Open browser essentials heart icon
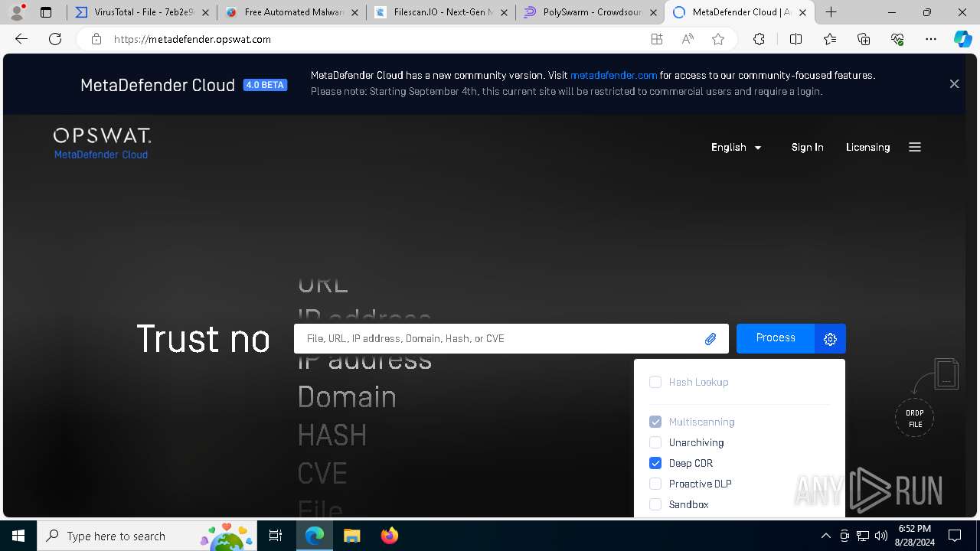Screen dimensions: 980x551 coord(897,39)
